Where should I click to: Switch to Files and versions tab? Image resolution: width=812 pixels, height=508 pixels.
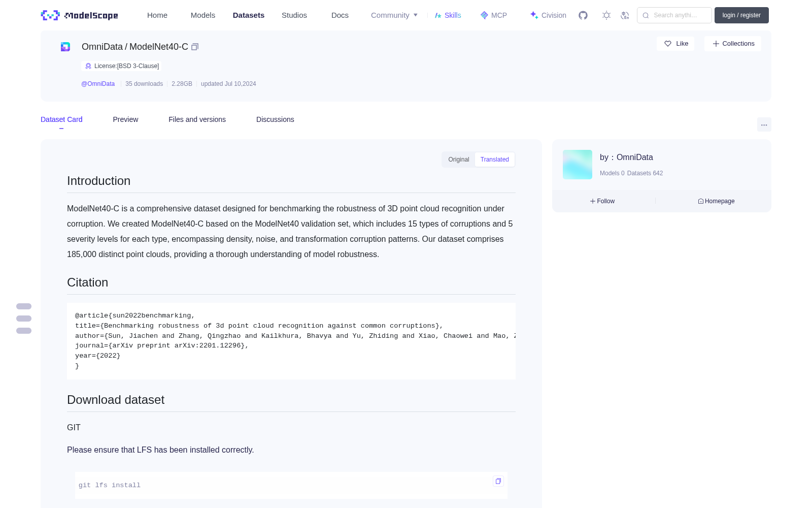(x=197, y=119)
